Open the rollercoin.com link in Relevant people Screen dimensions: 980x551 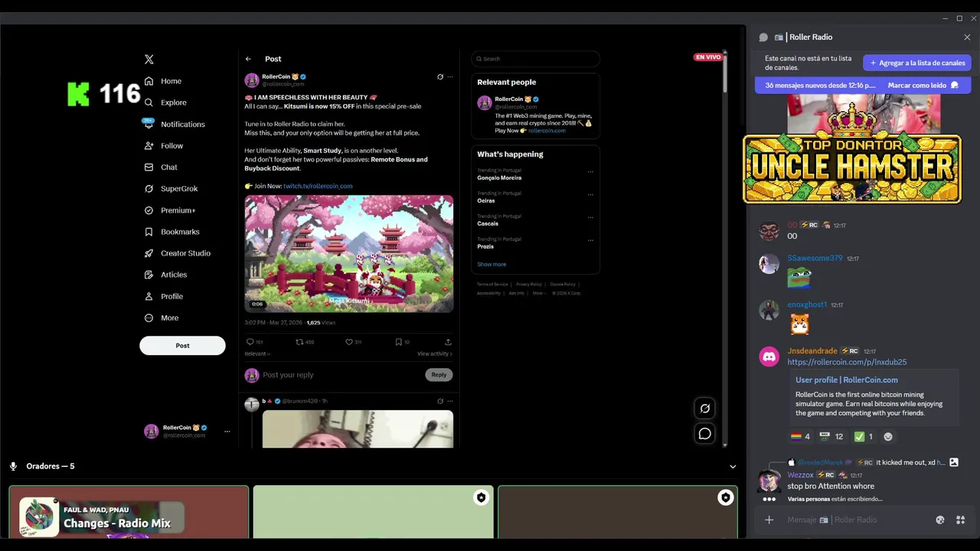tap(547, 131)
